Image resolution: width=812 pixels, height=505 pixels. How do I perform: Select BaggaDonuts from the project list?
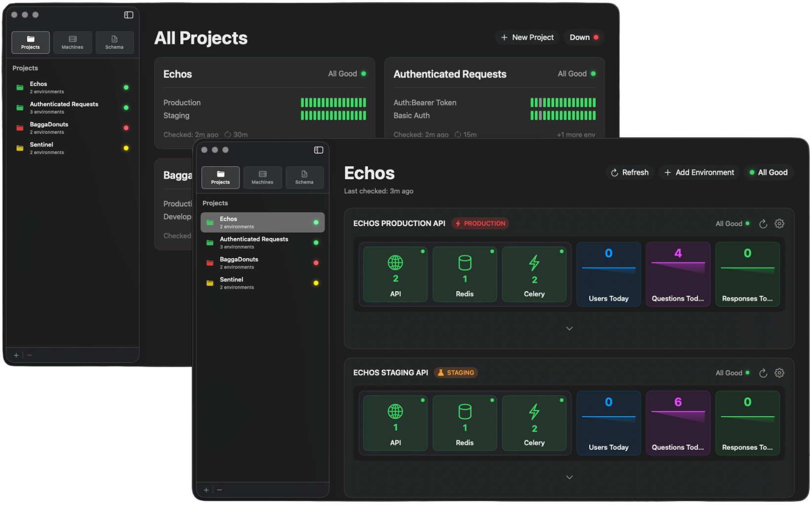click(239, 262)
